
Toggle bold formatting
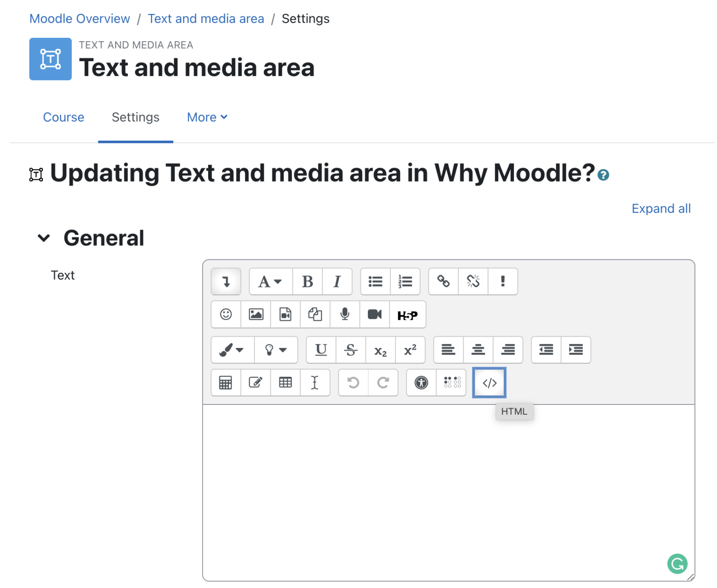pyautogui.click(x=307, y=281)
